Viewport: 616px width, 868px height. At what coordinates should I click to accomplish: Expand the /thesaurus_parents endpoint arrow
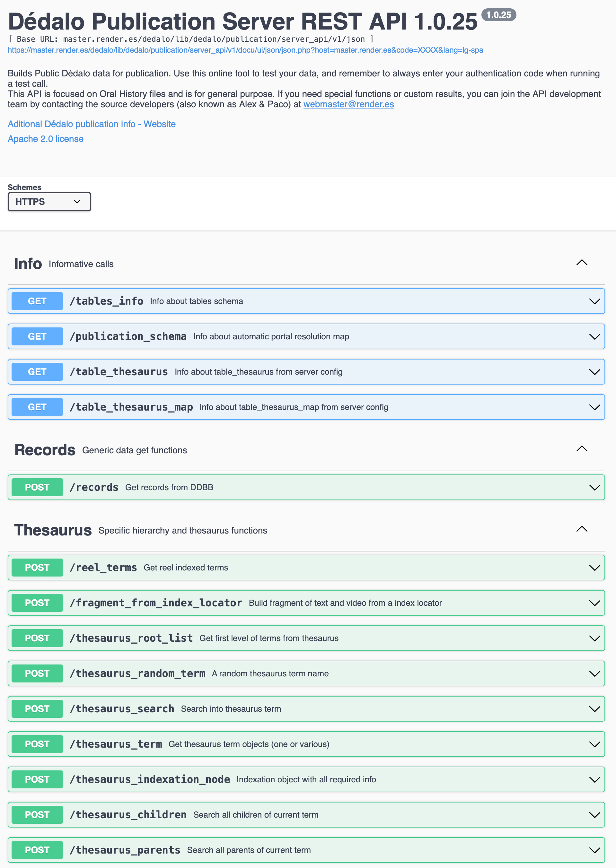click(594, 850)
